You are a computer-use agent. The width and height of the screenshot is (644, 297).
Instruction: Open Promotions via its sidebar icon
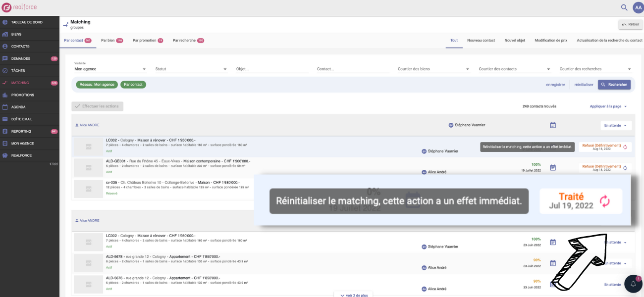click(x=5, y=95)
